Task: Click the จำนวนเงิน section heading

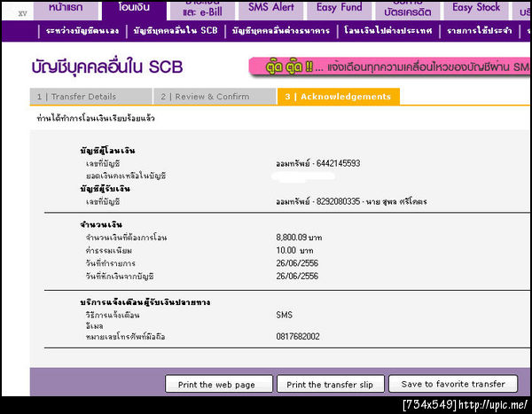Action: point(101,224)
